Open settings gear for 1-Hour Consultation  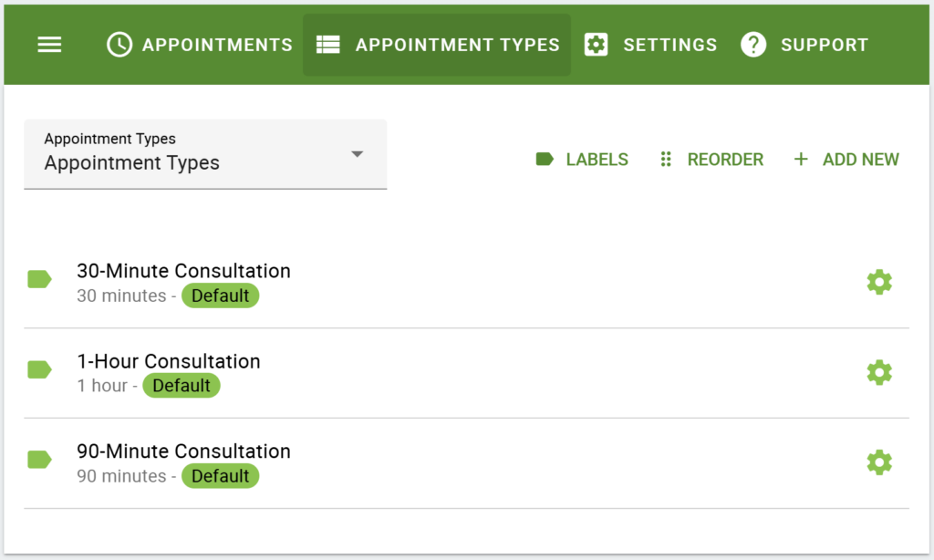point(878,372)
